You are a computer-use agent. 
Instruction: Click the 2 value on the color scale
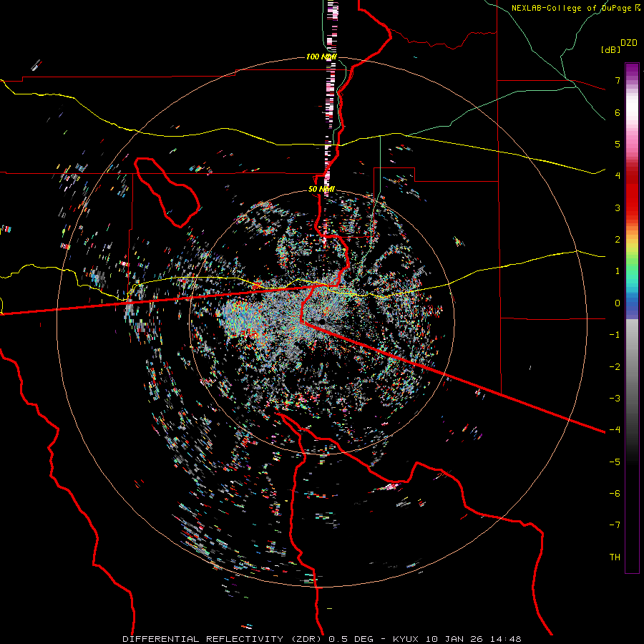[618, 240]
